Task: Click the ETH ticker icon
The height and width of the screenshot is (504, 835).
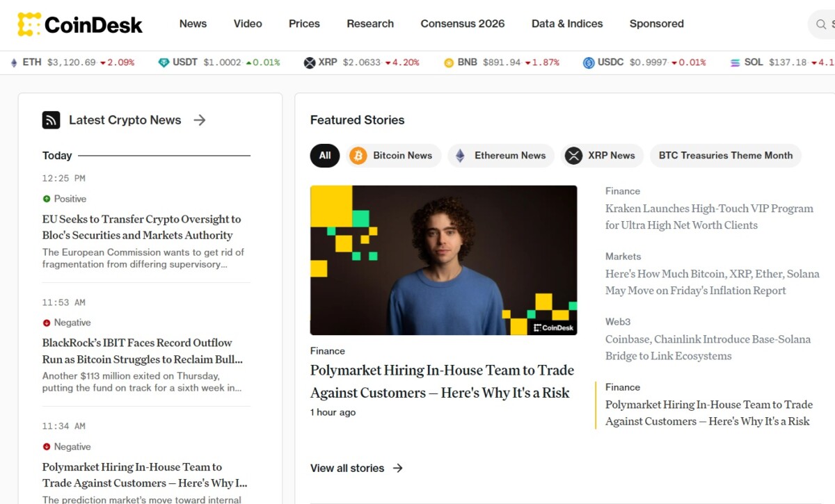Action: point(14,63)
